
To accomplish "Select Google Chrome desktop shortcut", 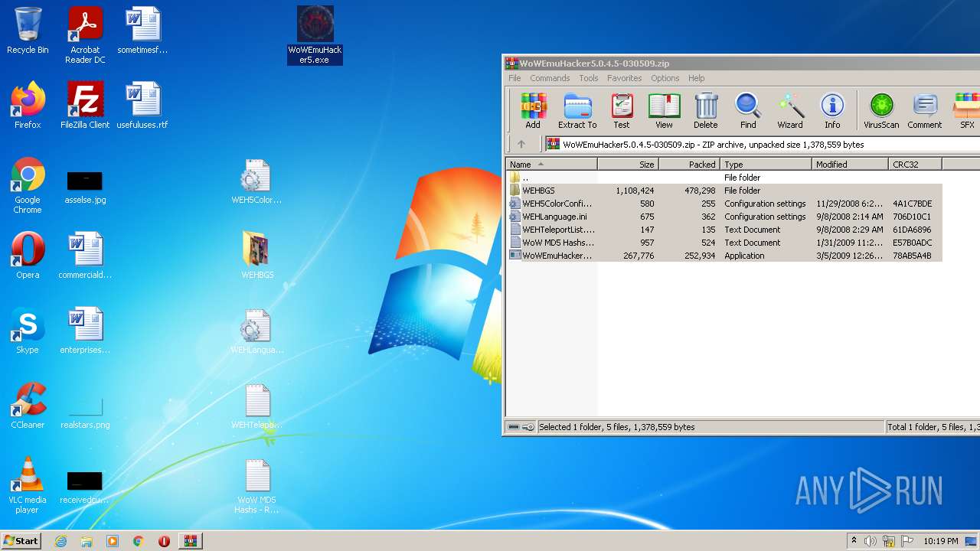I will click(x=28, y=186).
